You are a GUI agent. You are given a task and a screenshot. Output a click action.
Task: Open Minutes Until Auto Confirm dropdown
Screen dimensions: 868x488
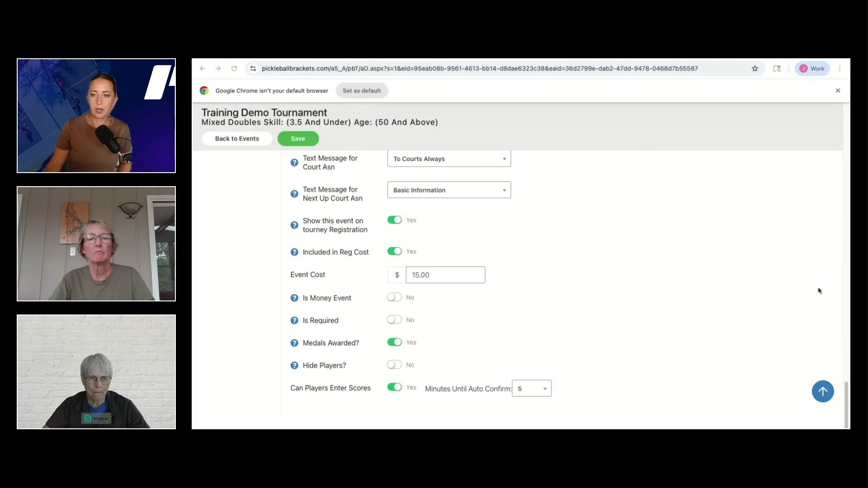point(532,389)
